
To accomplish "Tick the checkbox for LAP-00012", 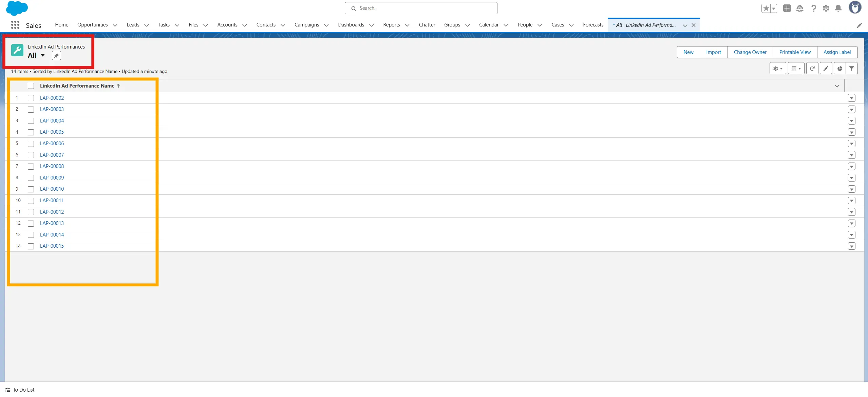I will [x=31, y=212].
